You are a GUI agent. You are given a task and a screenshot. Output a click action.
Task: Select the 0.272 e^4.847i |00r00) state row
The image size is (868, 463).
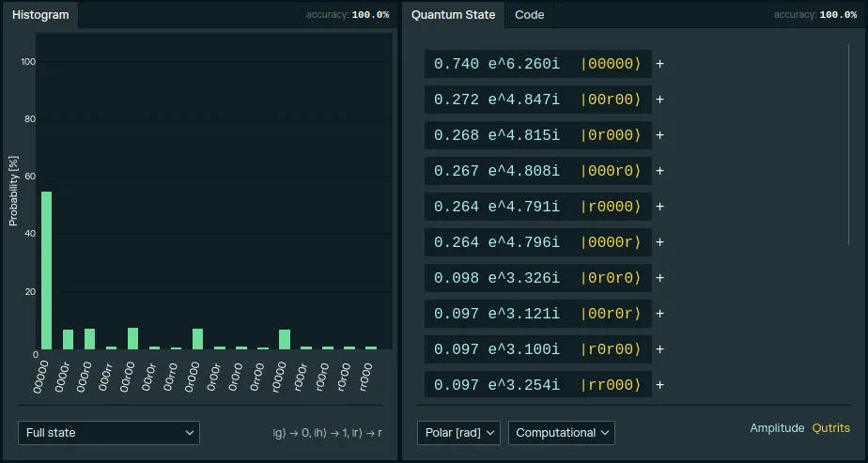pos(537,100)
